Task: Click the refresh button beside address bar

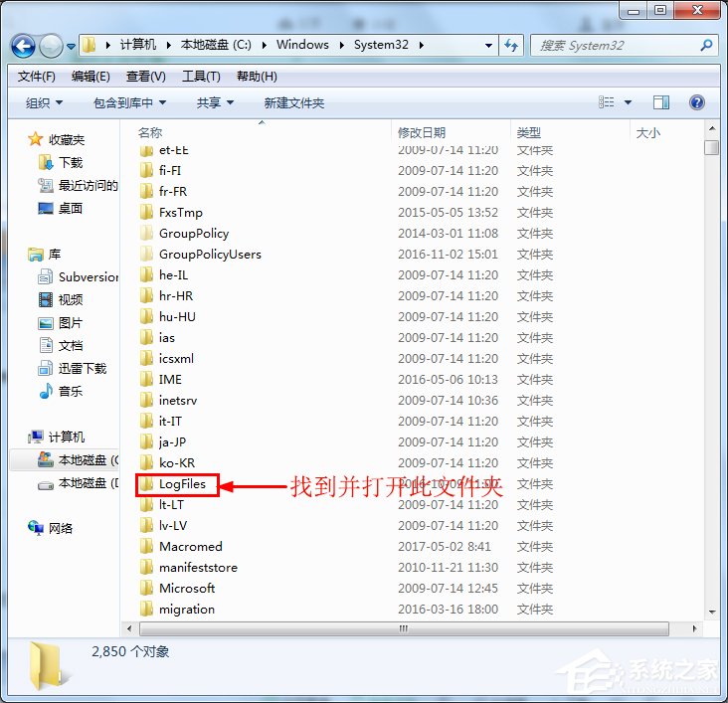Action: 512,46
